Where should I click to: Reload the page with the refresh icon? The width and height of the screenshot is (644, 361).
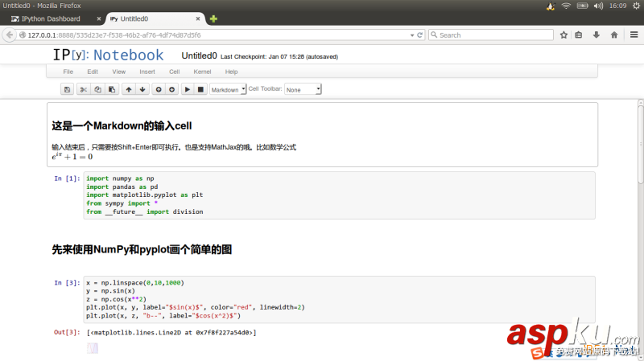[x=419, y=35]
